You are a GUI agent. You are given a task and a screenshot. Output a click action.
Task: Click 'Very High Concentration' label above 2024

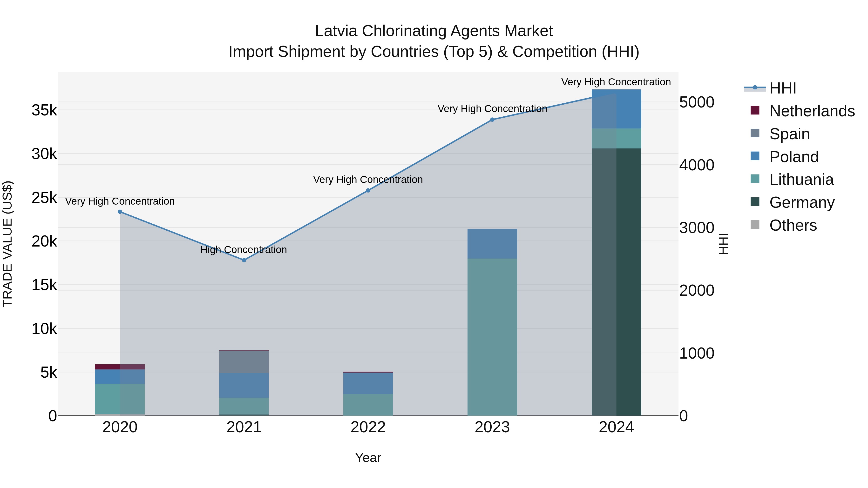tap(616, 82)
